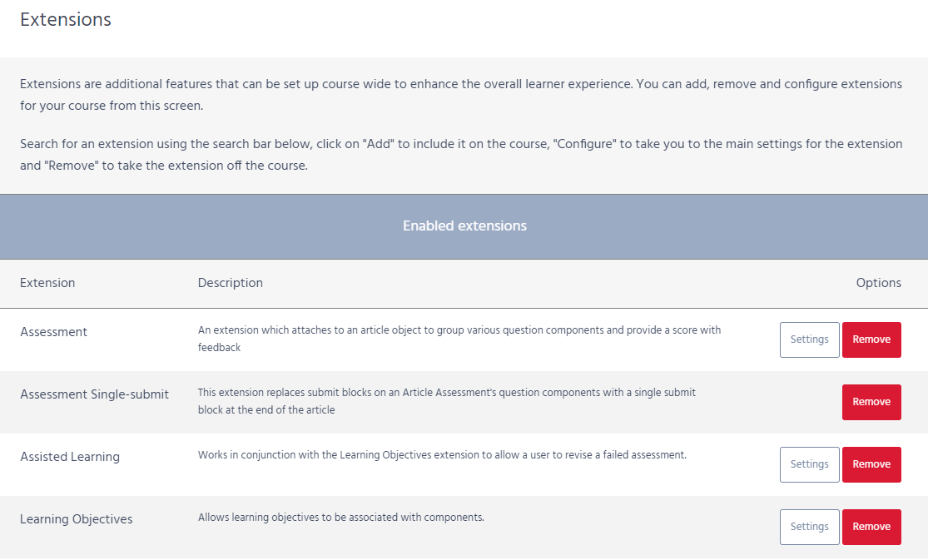The image size is (928, 560).
Task: Open Settings for the Assessment extension
Action: [x=809, y=339]
